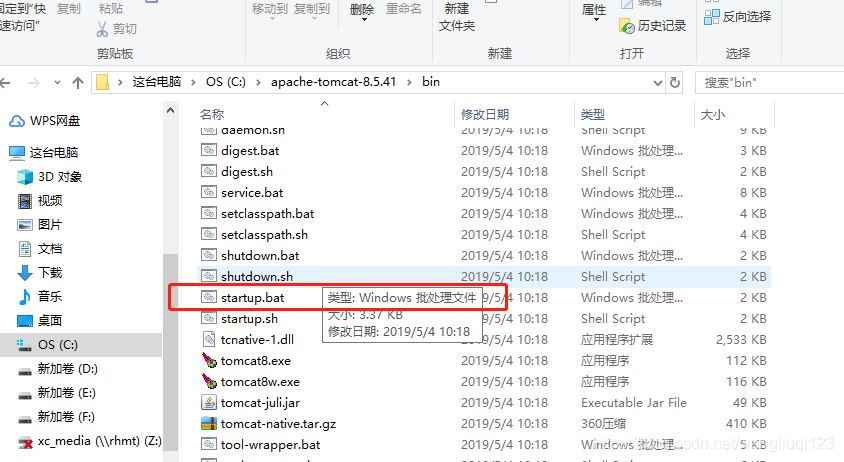Open 桌面 in the sidebar
844x462 pixels.
click(40, 320)
